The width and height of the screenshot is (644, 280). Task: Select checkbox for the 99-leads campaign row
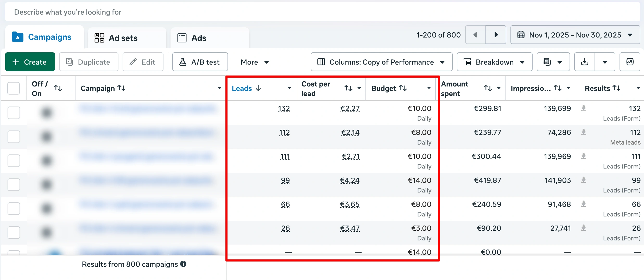14,184
